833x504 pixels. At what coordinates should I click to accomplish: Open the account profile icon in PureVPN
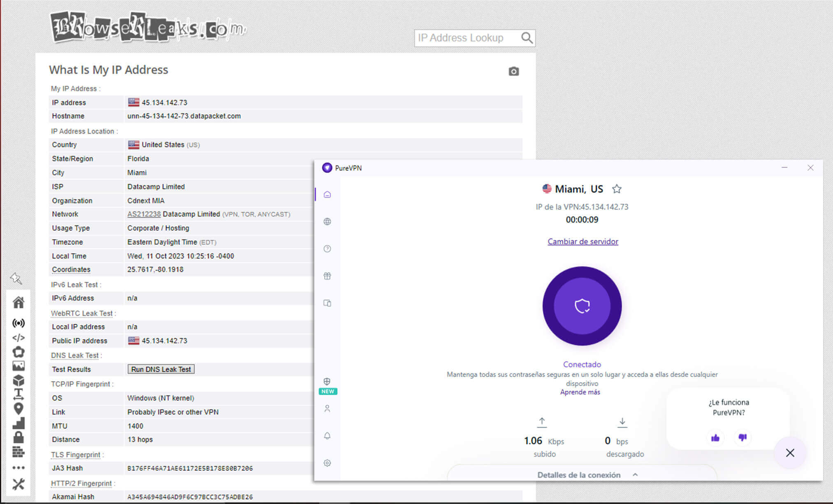327,409
